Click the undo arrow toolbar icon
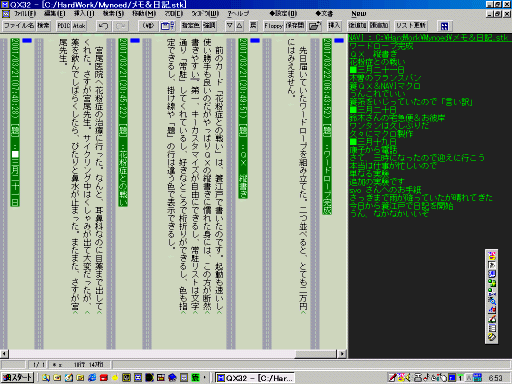This screenshot has height=384, width=512. (x=104, y=26)
